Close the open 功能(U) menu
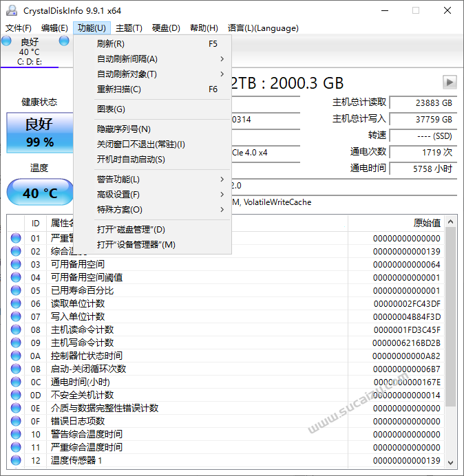Image resolution: width=464 pixels, height=476 pixels. (92, 28)
